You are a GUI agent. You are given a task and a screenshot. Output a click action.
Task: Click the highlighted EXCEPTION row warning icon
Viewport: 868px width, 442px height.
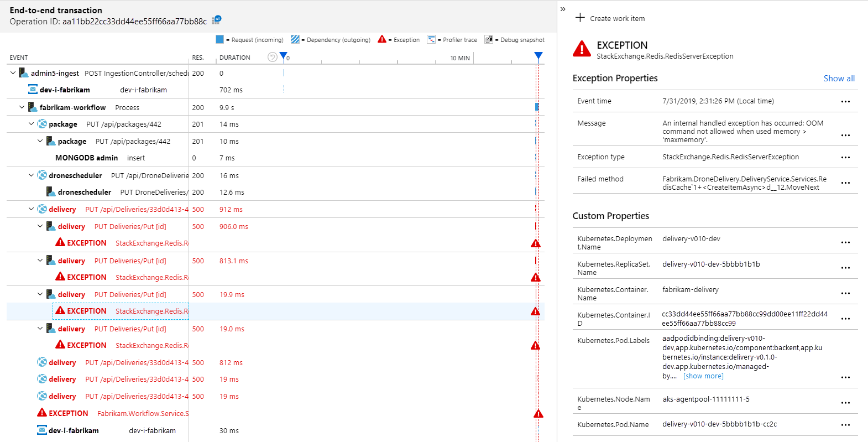60,310
